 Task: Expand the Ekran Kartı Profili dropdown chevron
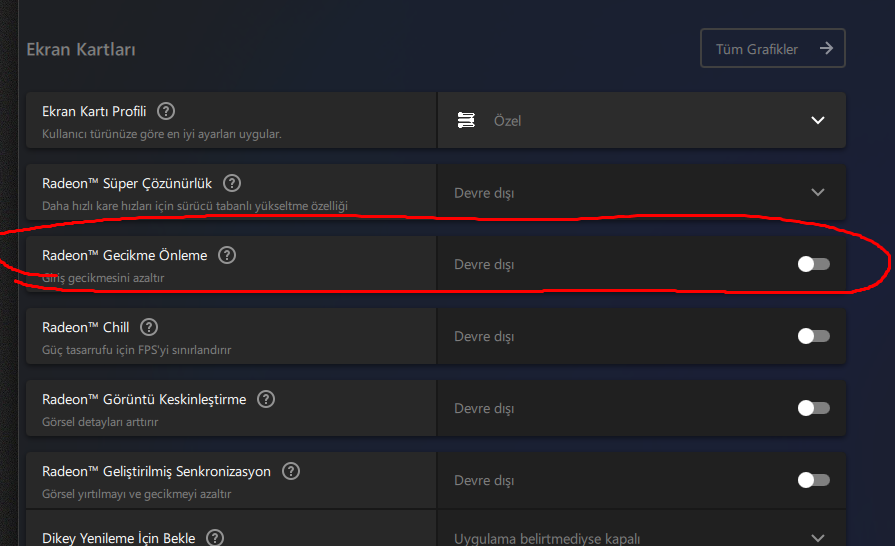[818, 120]
